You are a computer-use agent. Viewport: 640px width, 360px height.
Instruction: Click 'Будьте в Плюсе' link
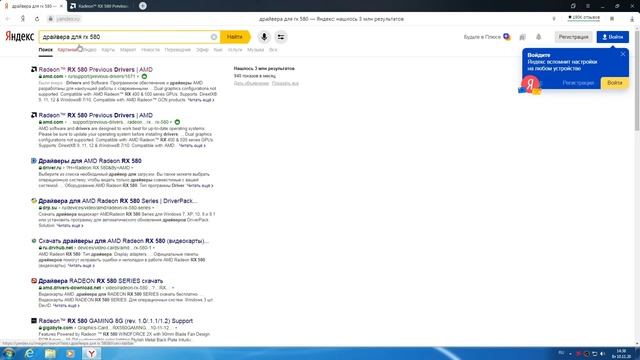482,37
